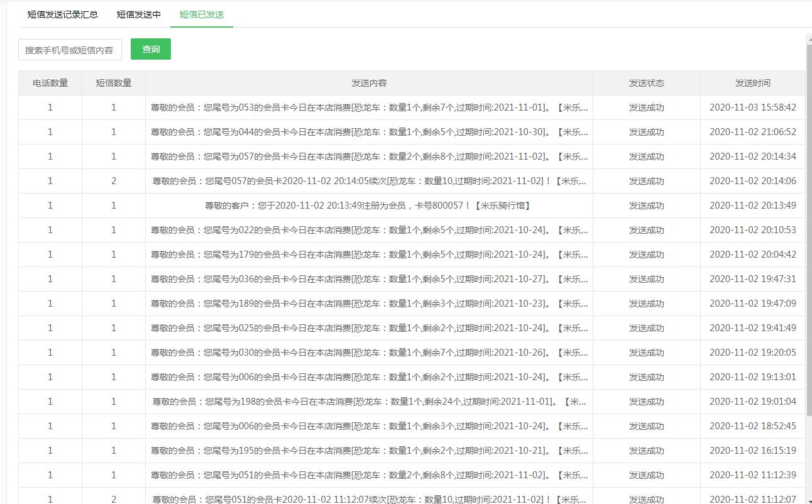Click the vertical scrollbar of the table
This screenshot has height=504, width=812.
tap(808, 251)
